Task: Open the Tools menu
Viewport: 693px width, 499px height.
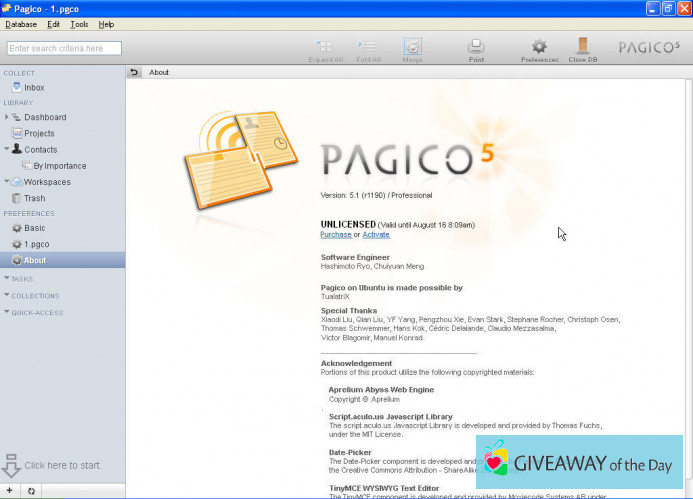Action: 79,24
